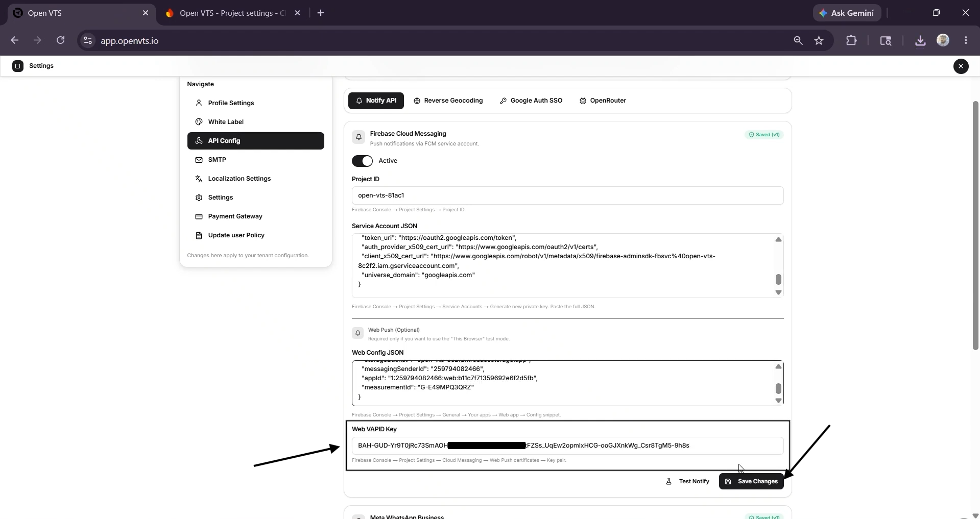
Task: Open Payment Gateway settings
Action: tap(255, 216)
